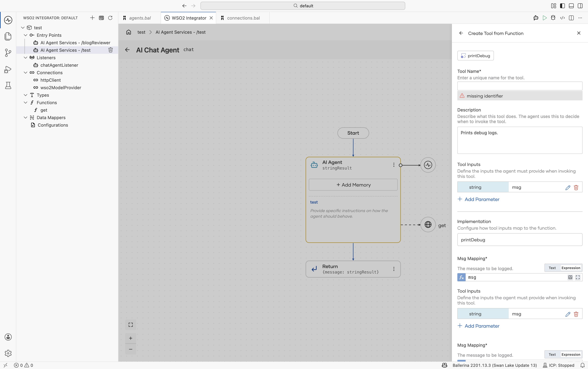This screenshot has width=588, height=369.
Task: Open AI Agent Services - /blogReviewer entry
Action: 75,43
